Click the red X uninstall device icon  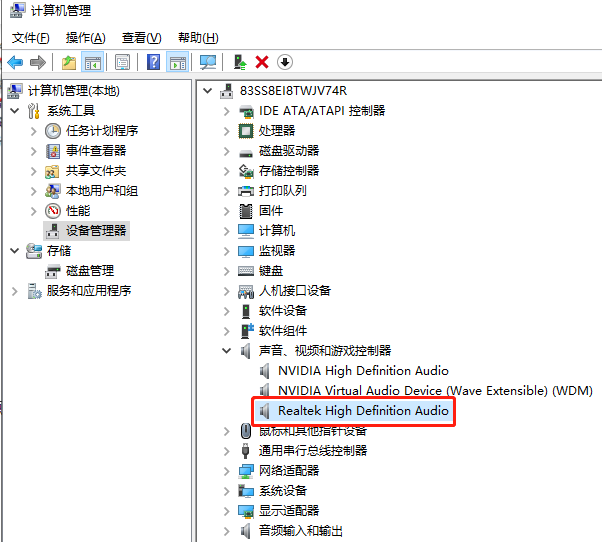(x=262, y=62)
